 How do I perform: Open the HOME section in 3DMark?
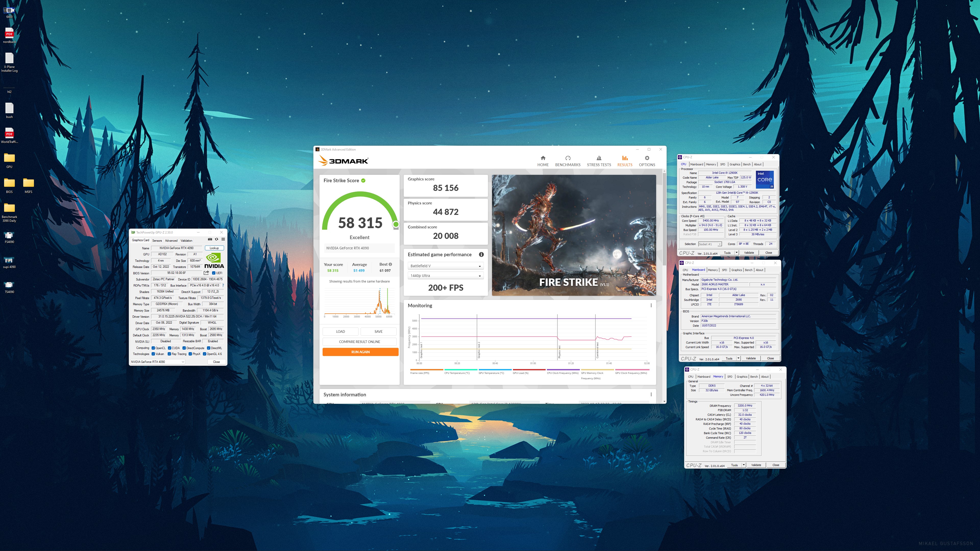pyautogui.click(x=543, y=161)
